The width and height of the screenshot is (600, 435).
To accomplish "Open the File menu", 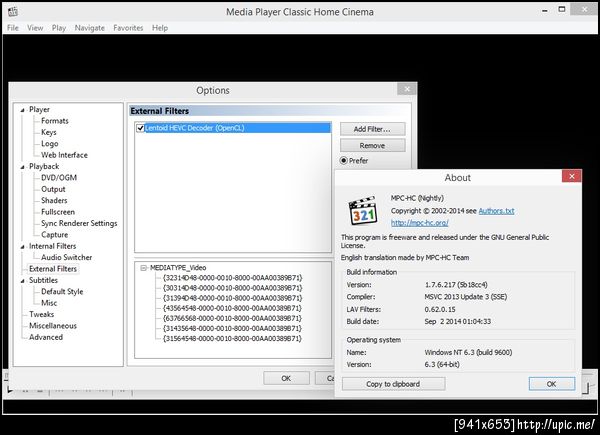I will 13,28.
